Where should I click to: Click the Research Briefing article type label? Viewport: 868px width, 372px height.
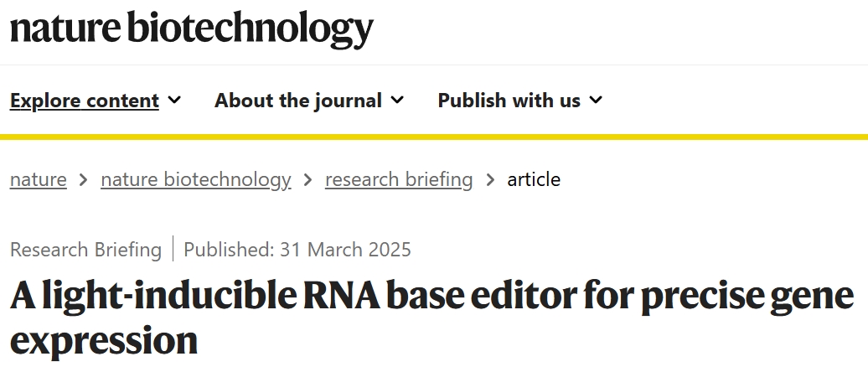(85, 250)
